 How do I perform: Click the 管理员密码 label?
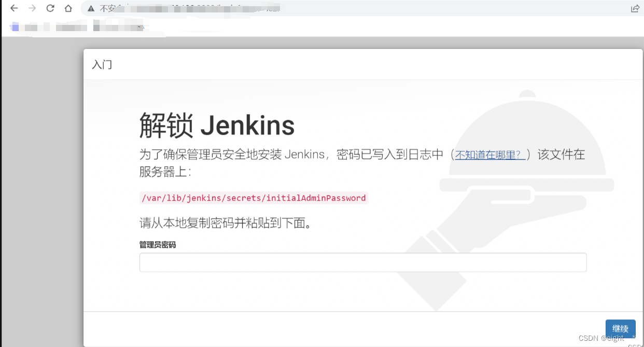158,245
